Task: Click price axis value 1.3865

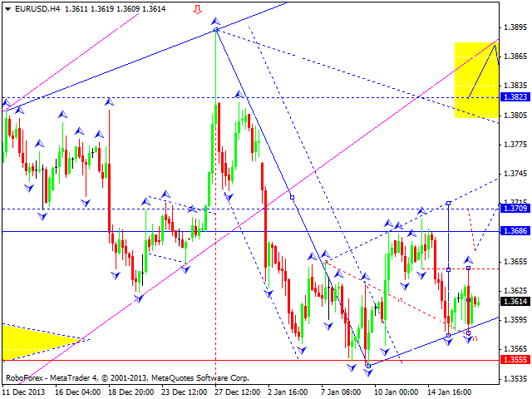Action: [x=515, y=57]
